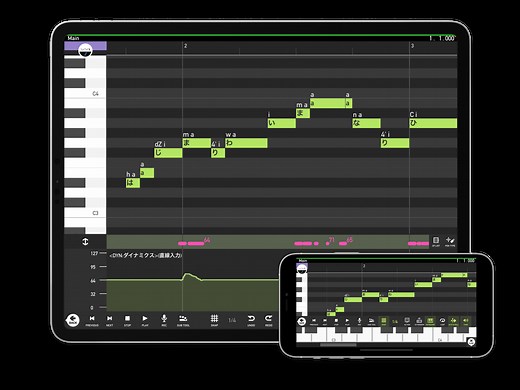Activate the Rec microphone on tablet
The width and height of the screenshot is (520, 390).
tap(164, 320)
